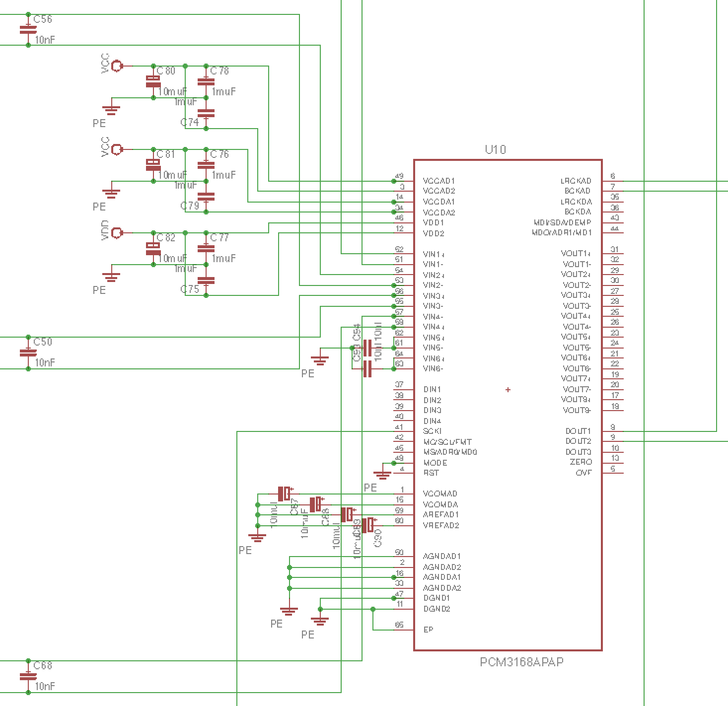
Task: Click the EP pin label
Action: click(428, 629)
